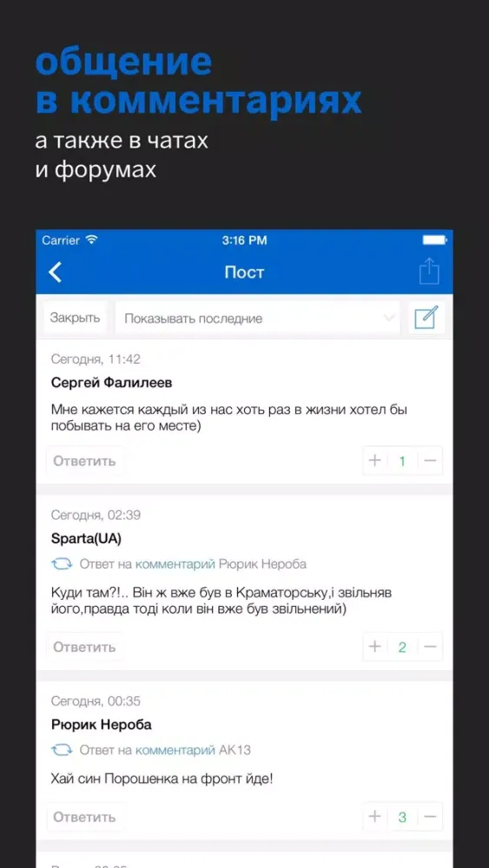Image resolution: width=489 pixels, height=868 pixels.
Task: Compose a new comment with pencil icon
Action: click(x=426, y=318)
